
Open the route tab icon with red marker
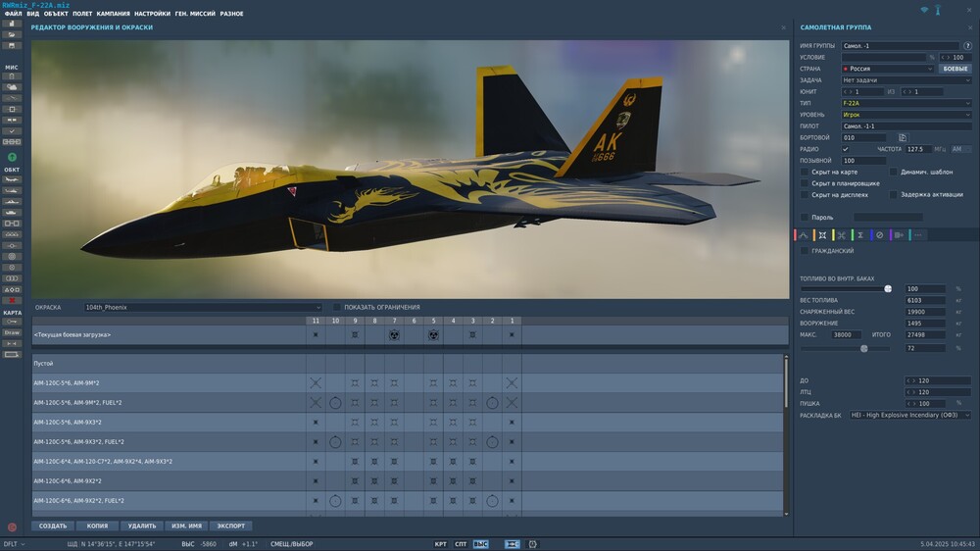804,235
